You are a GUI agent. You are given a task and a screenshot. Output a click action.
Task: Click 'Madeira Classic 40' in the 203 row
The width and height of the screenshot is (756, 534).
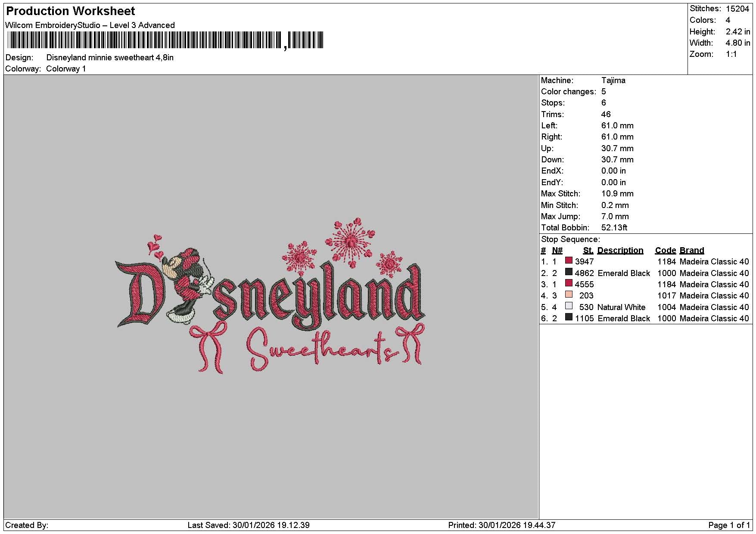point(714,296)
